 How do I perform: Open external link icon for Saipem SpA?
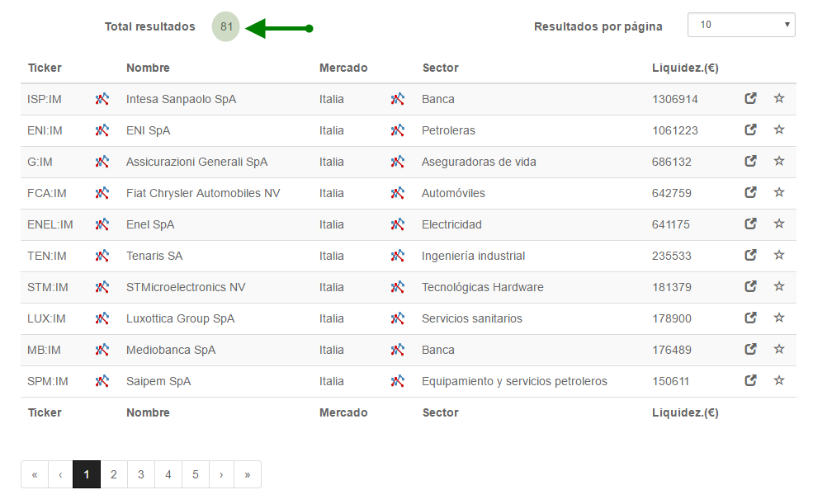(750, 380)
